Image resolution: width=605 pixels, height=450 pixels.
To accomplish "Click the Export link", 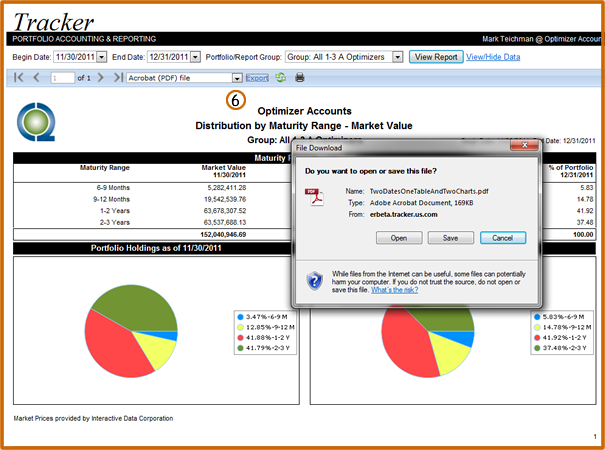I will coord(257,78).
